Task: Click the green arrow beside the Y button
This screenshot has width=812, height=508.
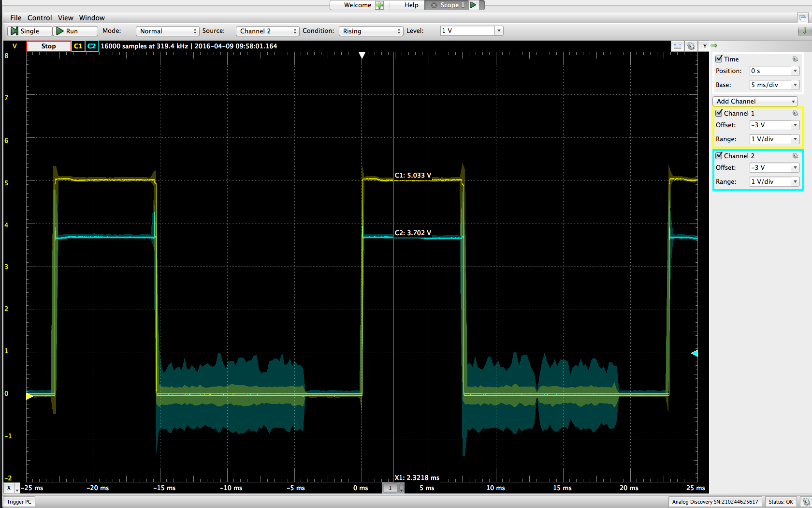Action: [x=714, y=46]
